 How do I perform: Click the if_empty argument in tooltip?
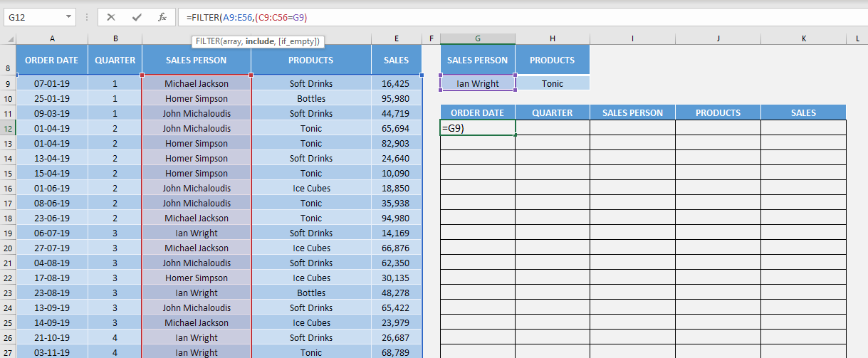(299, 41)
